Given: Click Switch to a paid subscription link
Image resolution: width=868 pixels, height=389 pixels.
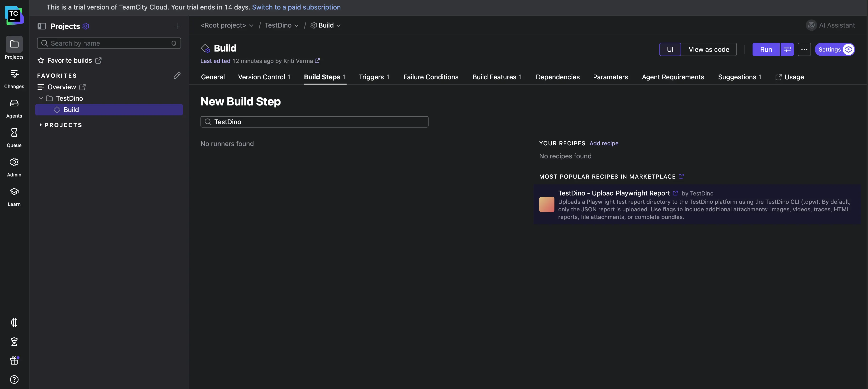Looking at the screenshot, I should click(296, 7).
